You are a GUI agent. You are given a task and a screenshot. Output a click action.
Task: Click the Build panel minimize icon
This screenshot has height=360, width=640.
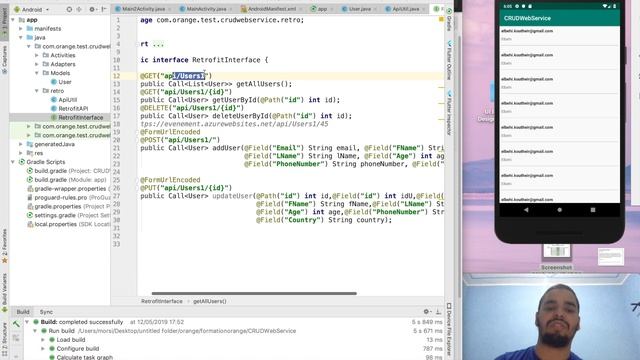point(439,312)
